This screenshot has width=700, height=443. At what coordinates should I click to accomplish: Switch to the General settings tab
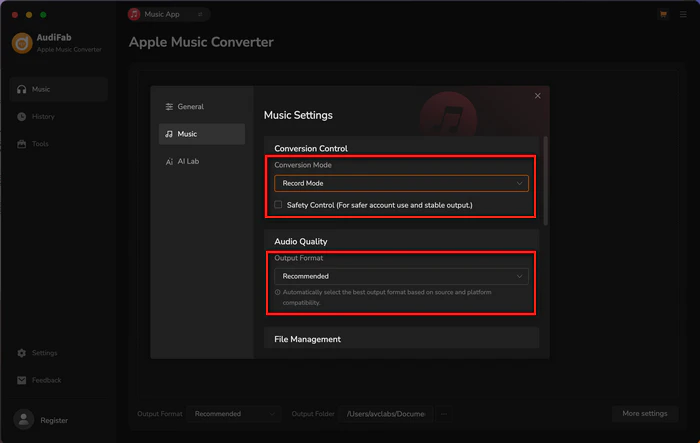click(202, 107)
